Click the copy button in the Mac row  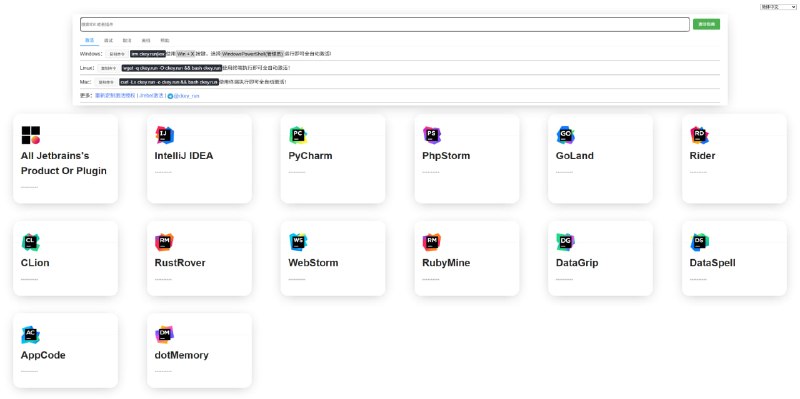pyautogui.click(x=106, y=82)
